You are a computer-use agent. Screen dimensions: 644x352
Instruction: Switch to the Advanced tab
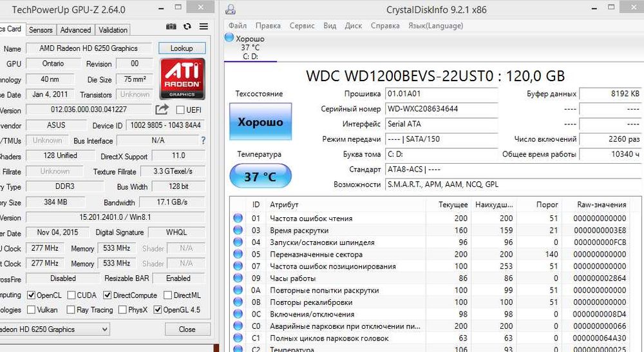click(x=75, y=30)
